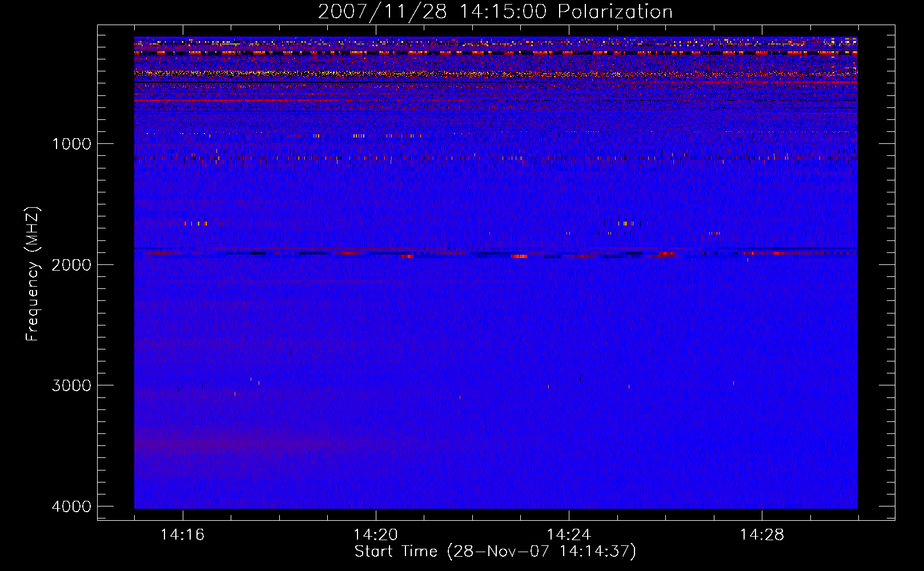Select the 3000 frequency axis label
The image size is (924, 571).
(71, 385)
